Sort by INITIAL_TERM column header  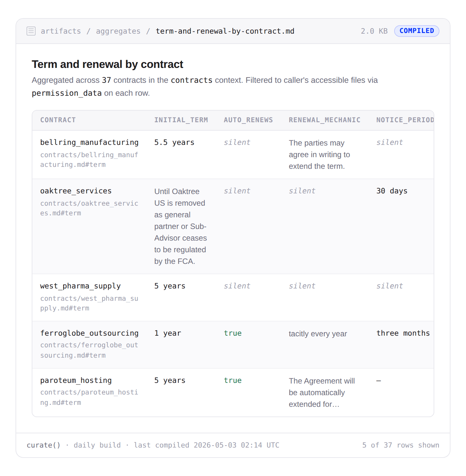[181, 120]
